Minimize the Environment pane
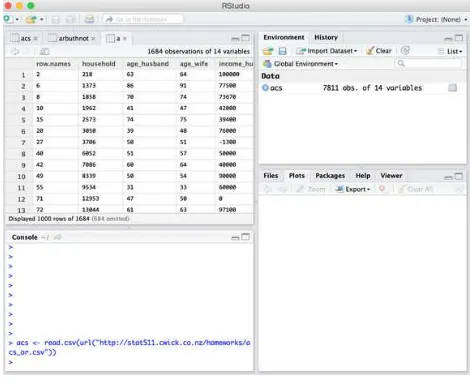 click(x=448, y=39)
